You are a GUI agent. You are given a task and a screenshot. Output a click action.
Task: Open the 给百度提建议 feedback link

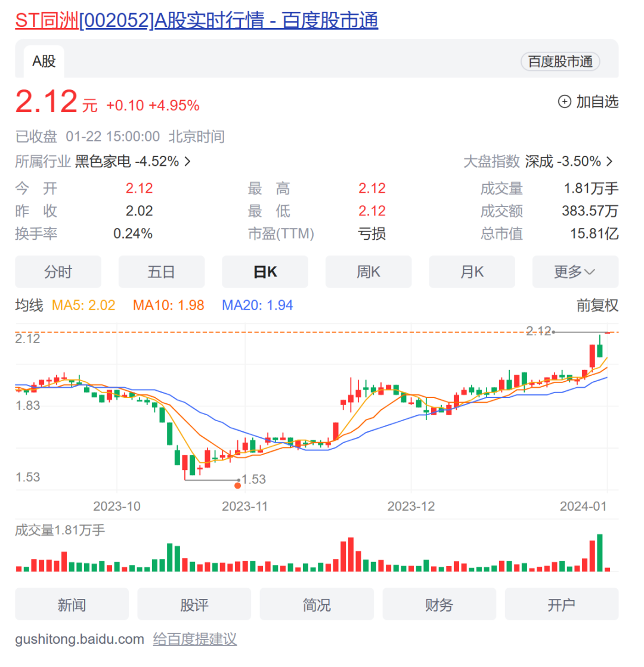click(194, 639)
